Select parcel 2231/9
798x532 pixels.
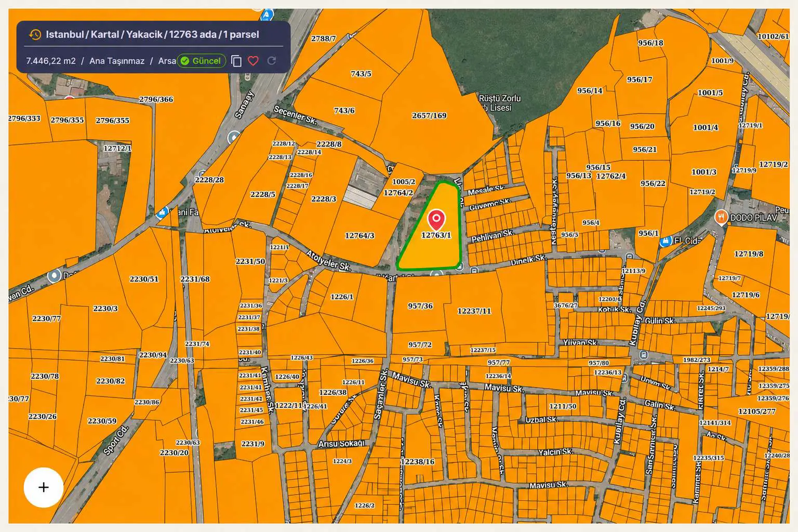coord(252,444)
